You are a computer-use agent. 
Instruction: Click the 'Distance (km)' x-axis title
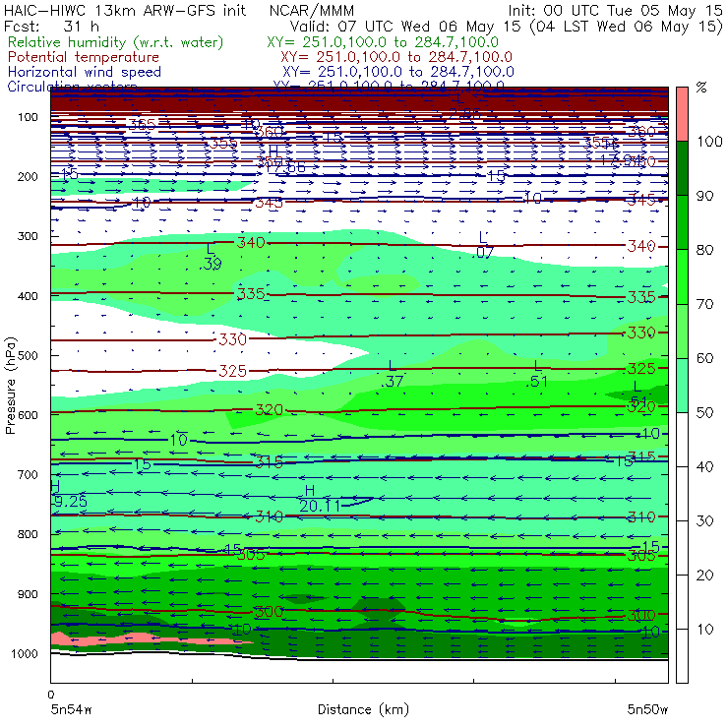[x=363, y=709]
